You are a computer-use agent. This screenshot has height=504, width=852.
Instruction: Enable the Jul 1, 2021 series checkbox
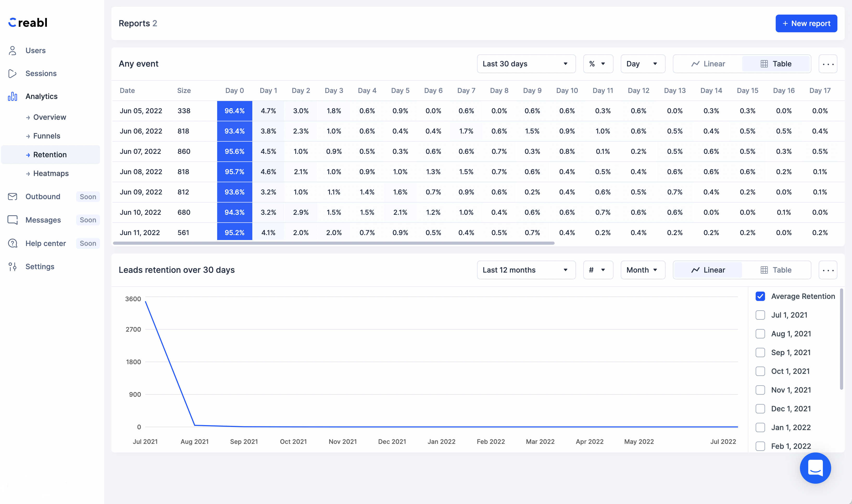pos(760,315)
